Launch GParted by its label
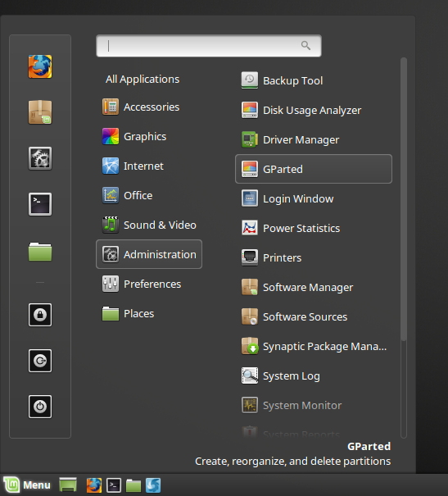The height and width of the screenshot is (496, 448). pyautogui.click(x=283, y=169)
